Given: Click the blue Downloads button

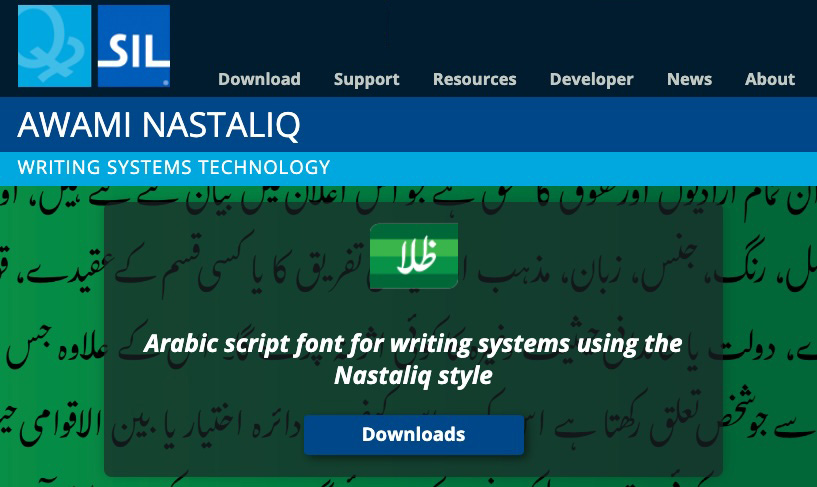Looking at the screenshot, I should pos(414,434).
